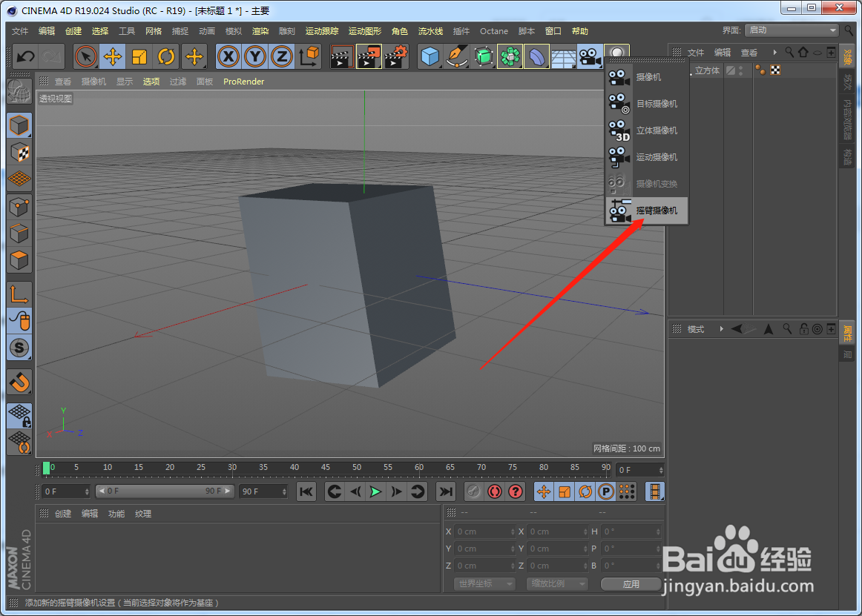Select the Live Selection tool
Viewport: 862px width, 616px height.
point(86,56)
